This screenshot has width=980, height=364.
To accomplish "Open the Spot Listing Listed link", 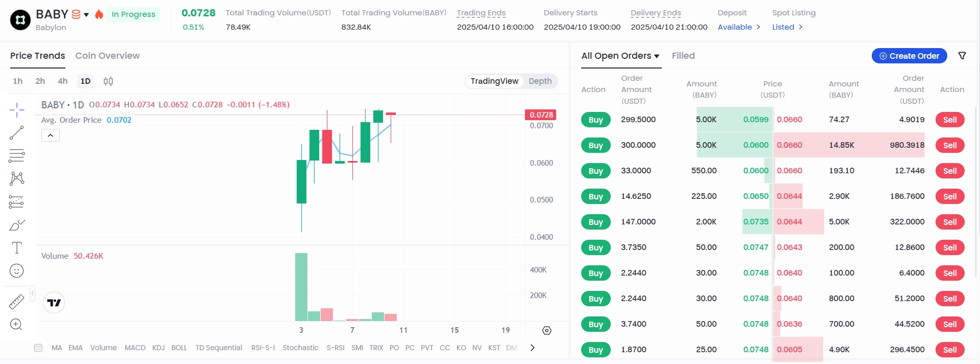I will (x=787, y=27).
